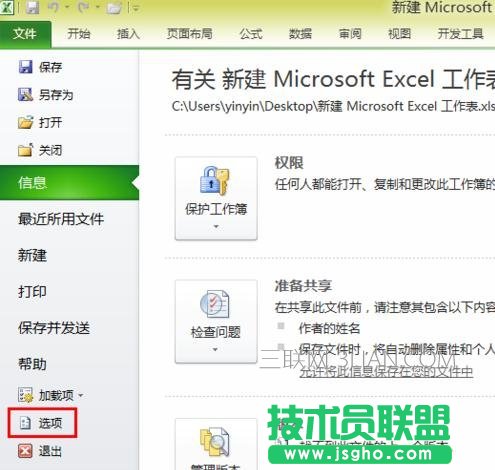The width and height of the screenshot is (495, 470).
Task: Click the file path text under the title
Action: click(x=333, y=106)
